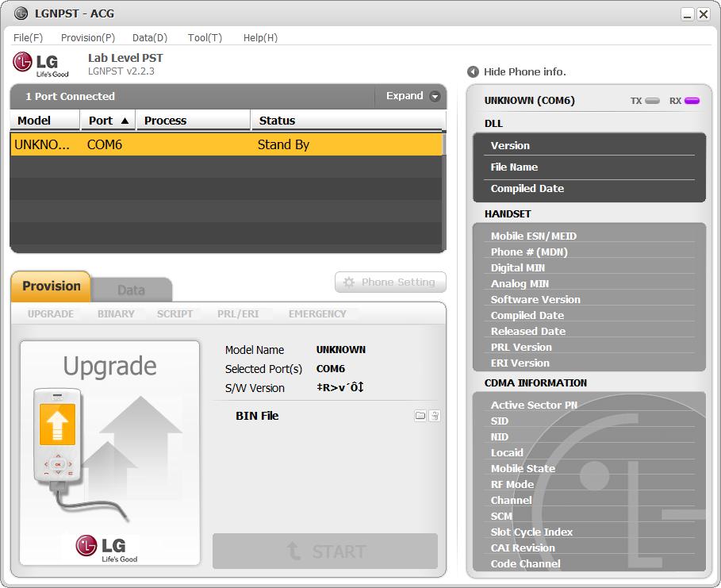Screen dimensions: 721x588
Task: Select the UPGRADE sub-tab
Action: [51, 313]
